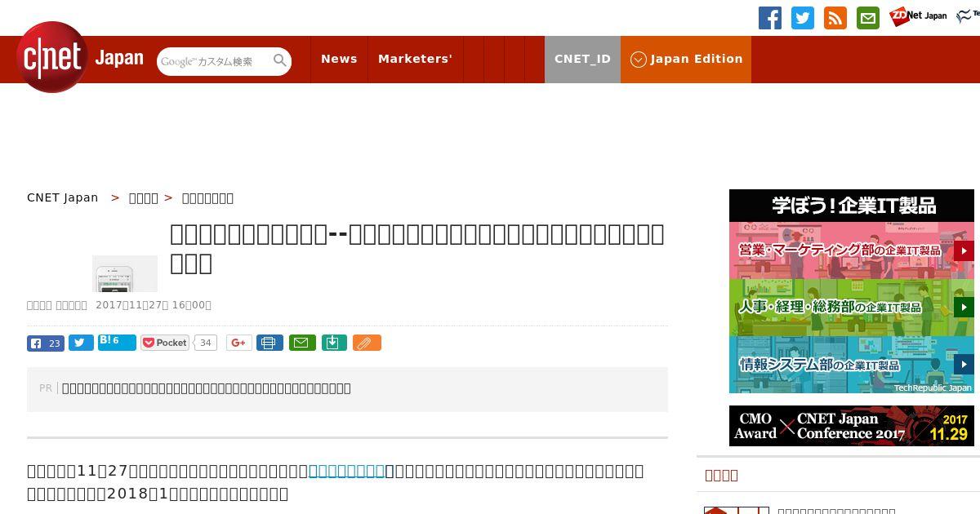
Task: Go to the CNET Japan home logo
Action: (x=80, y=57)
